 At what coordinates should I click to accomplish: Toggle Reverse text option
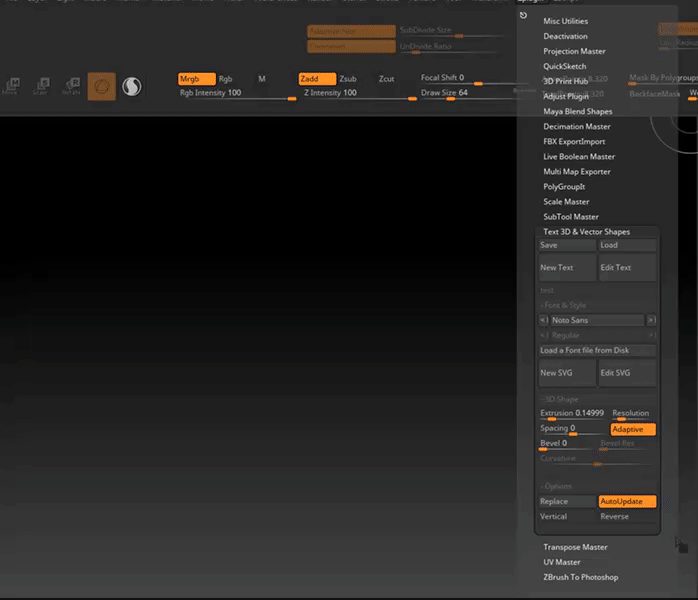click(x=627, y=517)
